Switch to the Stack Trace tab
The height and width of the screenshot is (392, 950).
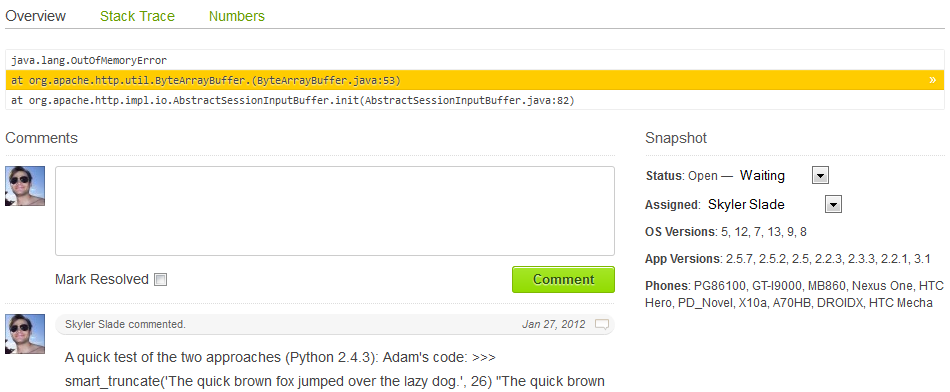coord(138,16)
